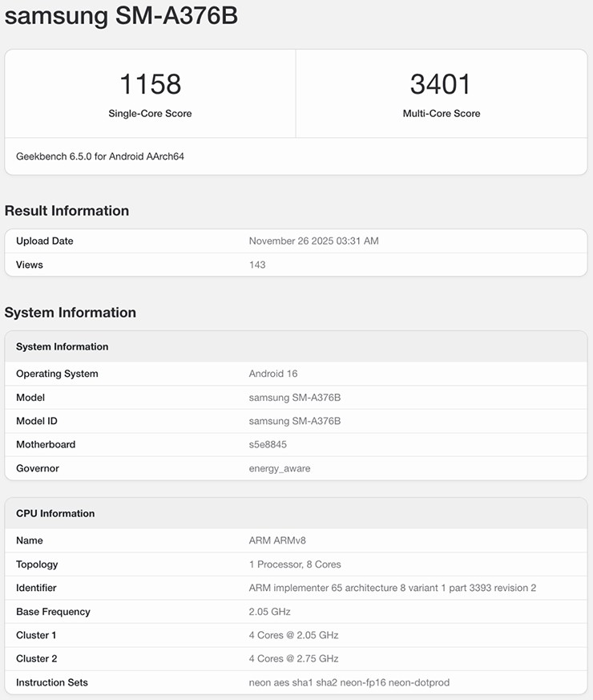Viewport: 593px width, 700px height.
Task: Click the Single-Core Score label
Action: pos(150,113)
